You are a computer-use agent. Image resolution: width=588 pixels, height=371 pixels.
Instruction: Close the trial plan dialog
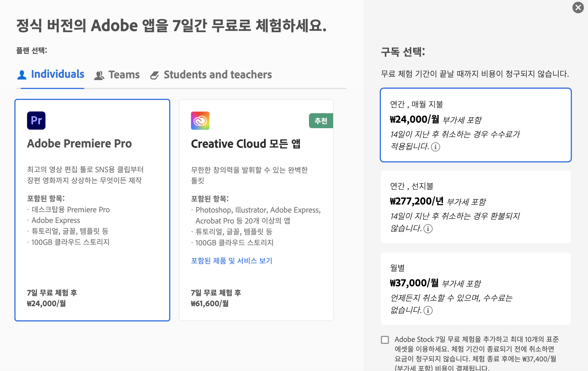tap(578, 7)
